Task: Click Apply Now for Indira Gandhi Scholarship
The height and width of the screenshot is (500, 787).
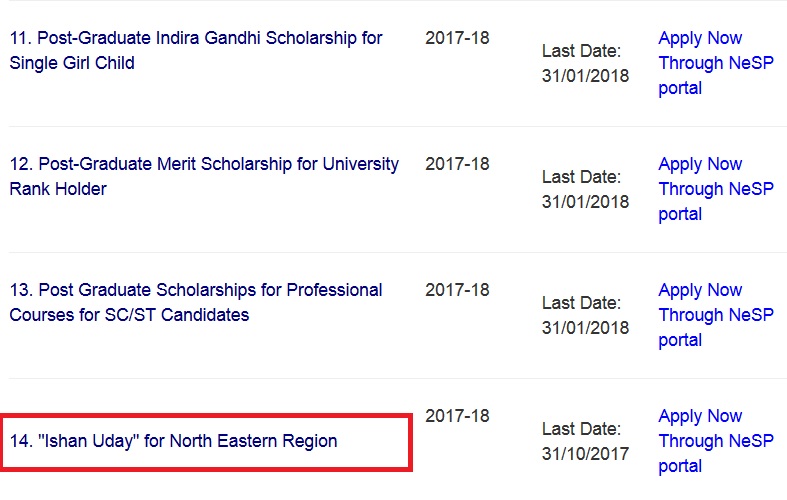Action: 700,39
